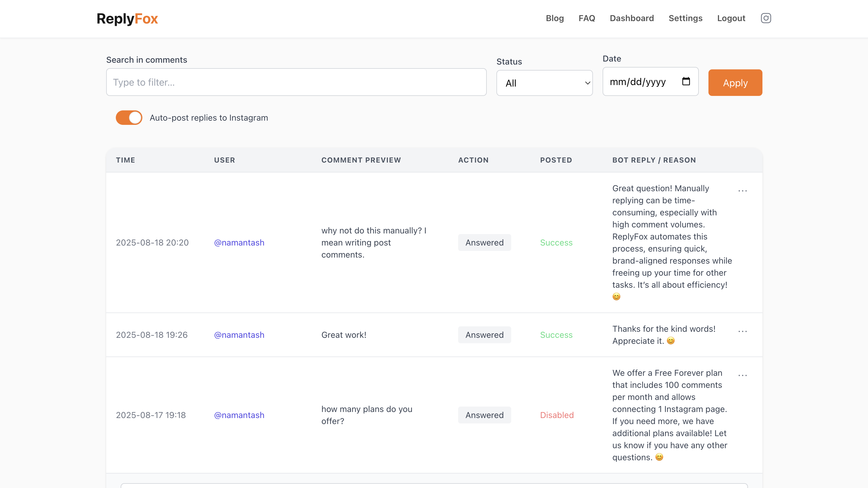Open the FAQ page
Image resolution: width=868 pixels, height=488 pixels.
click(587, 18)
